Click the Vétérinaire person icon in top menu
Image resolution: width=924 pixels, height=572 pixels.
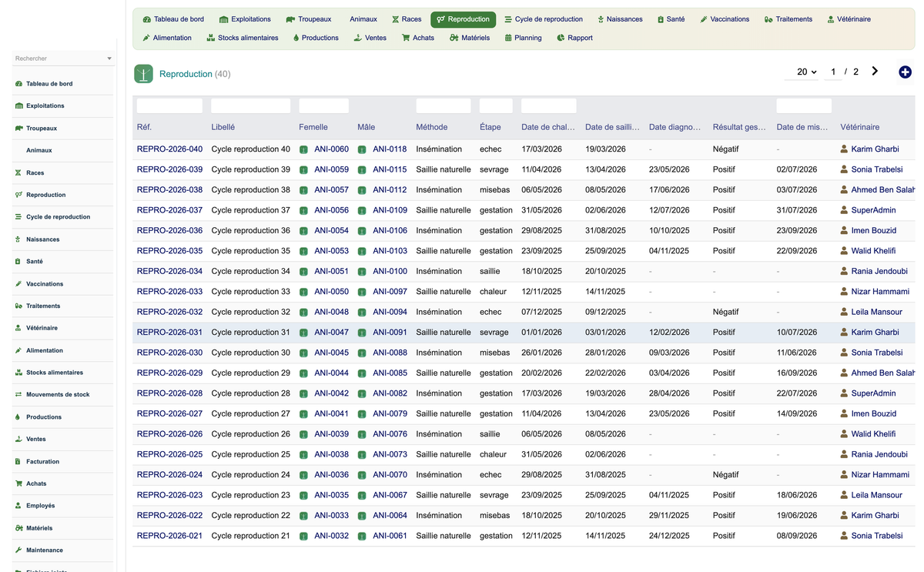pos(831,19)
